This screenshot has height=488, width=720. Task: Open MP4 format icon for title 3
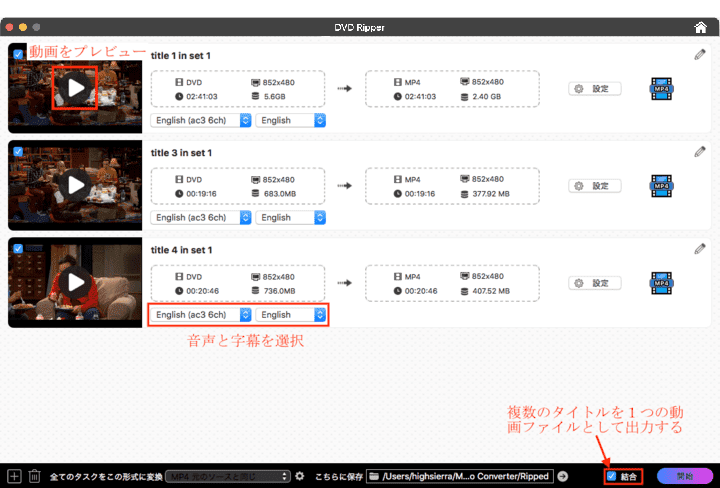(661, 186)
